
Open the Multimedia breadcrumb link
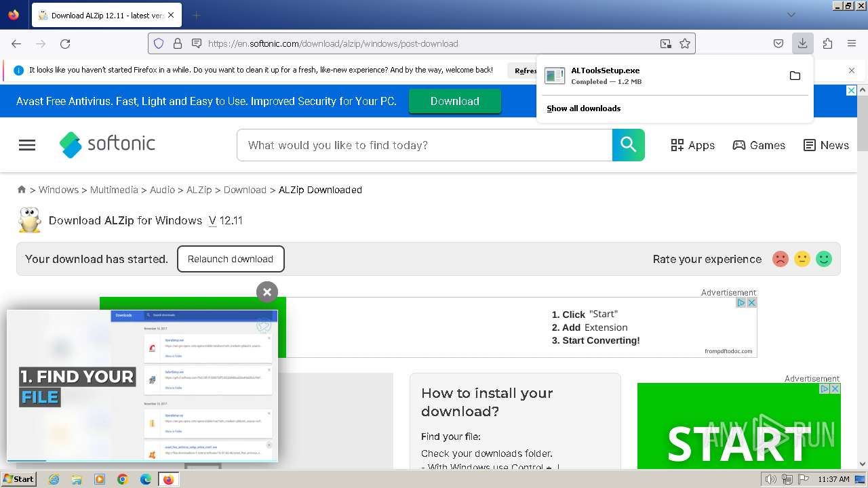coord(114,190)
